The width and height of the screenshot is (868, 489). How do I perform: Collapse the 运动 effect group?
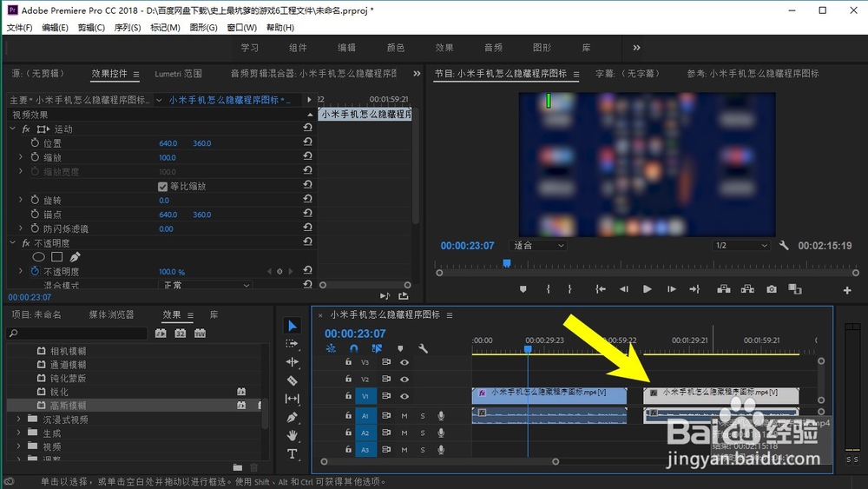(x=13, y=129)
